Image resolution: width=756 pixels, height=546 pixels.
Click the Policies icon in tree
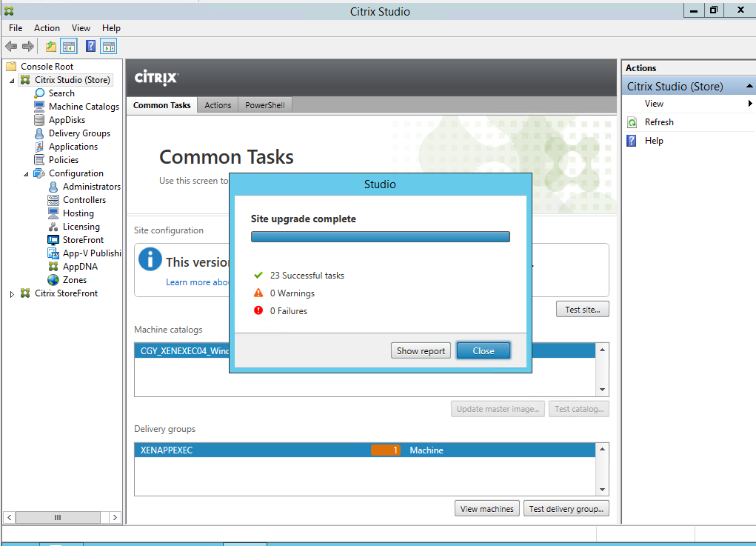(39, 160)
